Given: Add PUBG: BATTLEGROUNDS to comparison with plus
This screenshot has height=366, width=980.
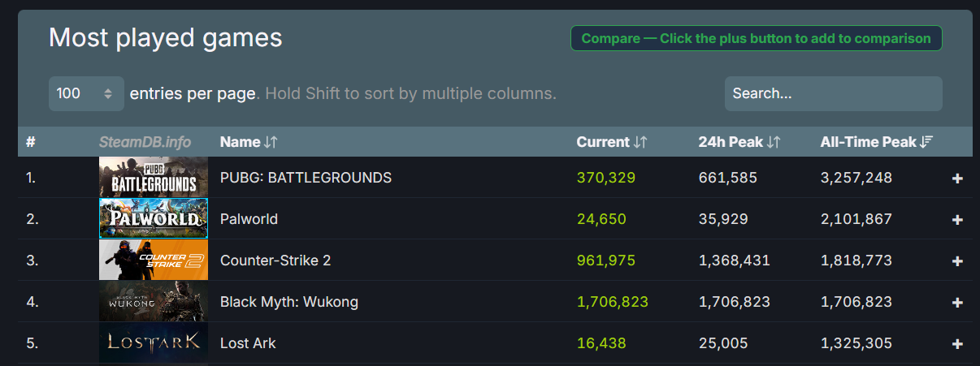Looking at the screenshot, I should click(x=957, y=178).
